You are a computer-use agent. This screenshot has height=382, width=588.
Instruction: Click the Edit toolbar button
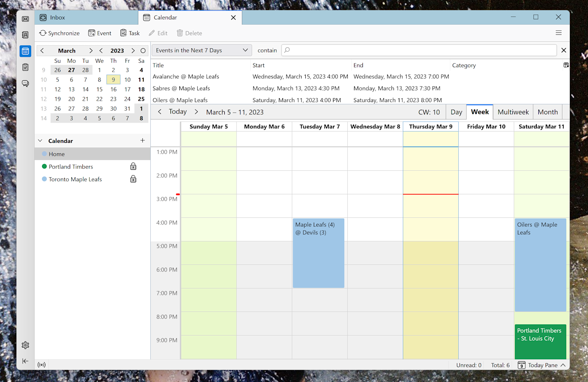point(158,33)
